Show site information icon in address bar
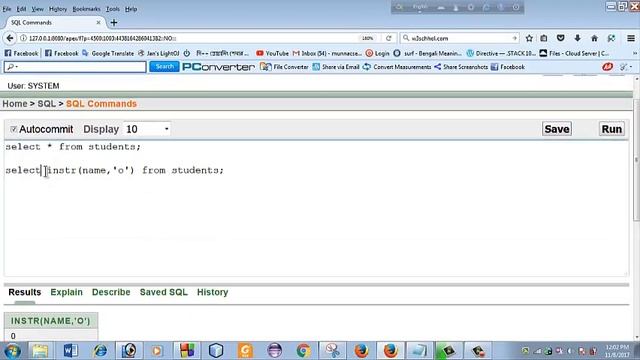This screenshot has height=360, width=640. coord(23,38)
